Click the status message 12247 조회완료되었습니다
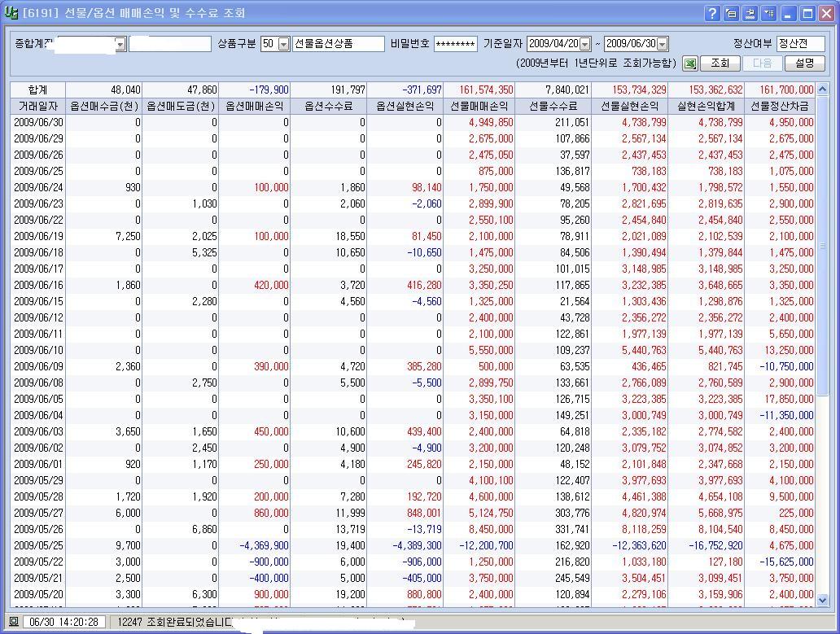This screenshot has height=634, width=840. click(x=175, y=622)
